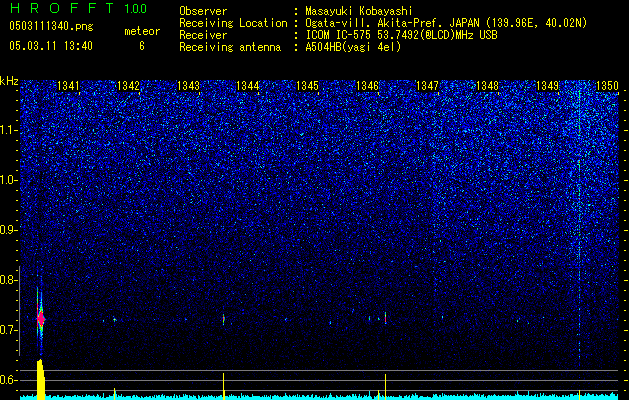Screen dimensions: 629x400
Task: Click the small echo near 1343.6
Action: (223, 319)
